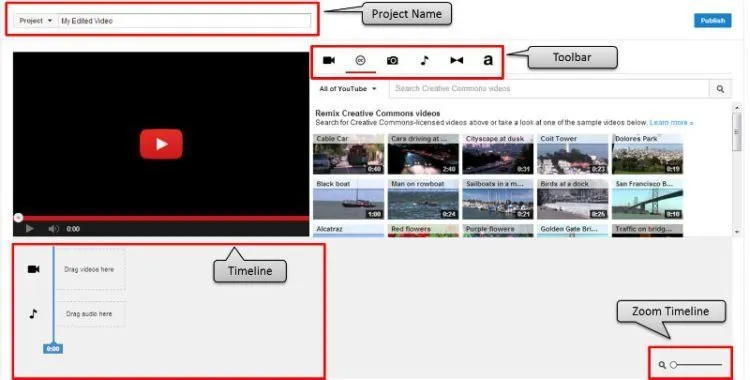Open the Audio music note tab
The width and height of the screenshot is (750, 380).
click(424, 60)
